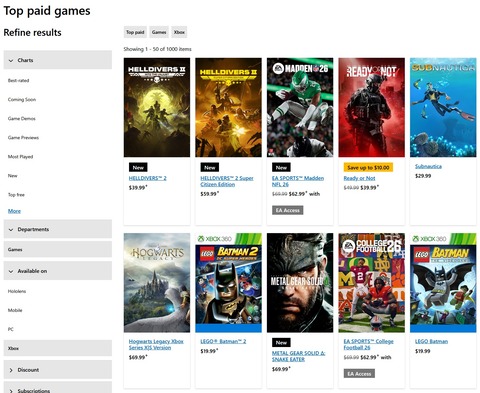
Task: Collapse the Charts filter section
Action: 58,60
